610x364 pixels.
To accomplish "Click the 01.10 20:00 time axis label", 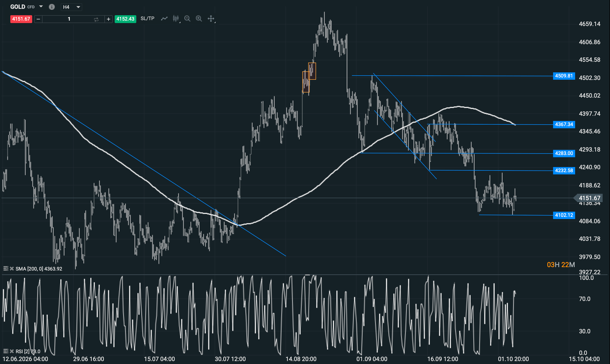I will click(x=513, y=359).
